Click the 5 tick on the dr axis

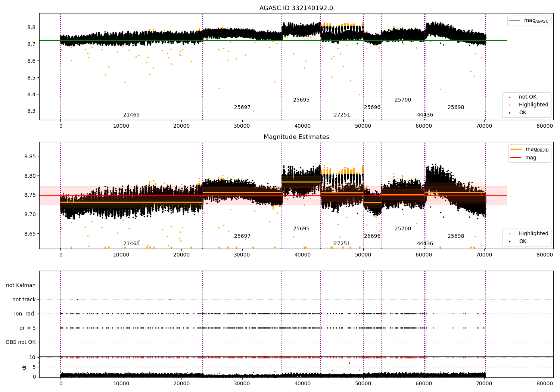34,367
